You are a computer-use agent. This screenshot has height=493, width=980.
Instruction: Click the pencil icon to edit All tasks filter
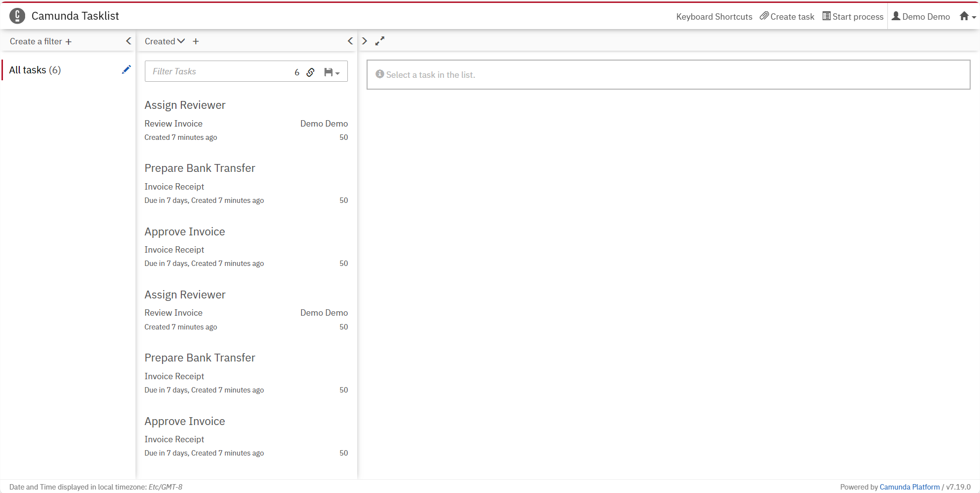pos(126,70)
